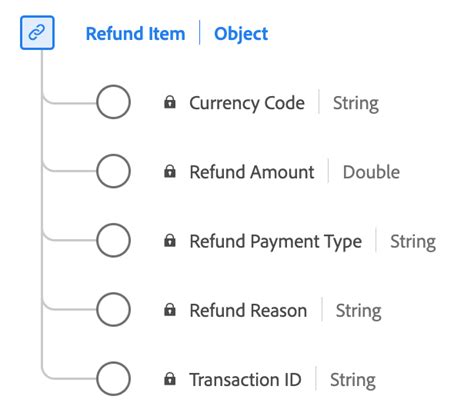Select the Transaction ID field name

tap(245, 380)
